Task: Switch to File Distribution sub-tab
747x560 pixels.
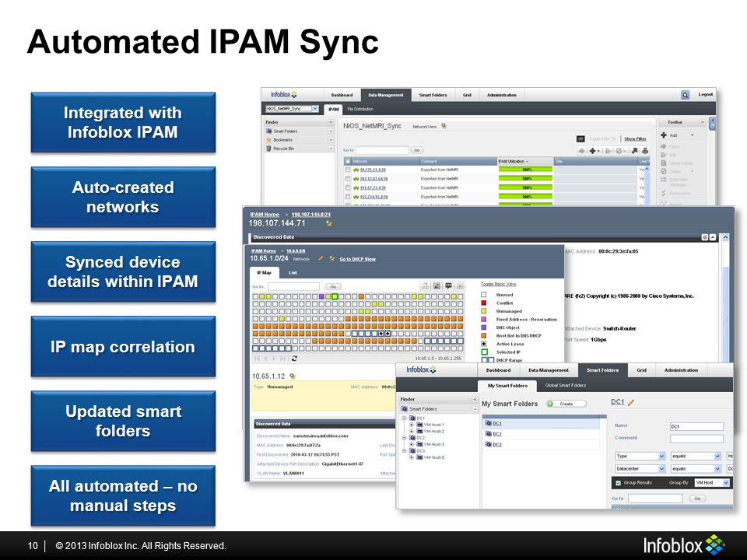Action: [x=360, y=109]
